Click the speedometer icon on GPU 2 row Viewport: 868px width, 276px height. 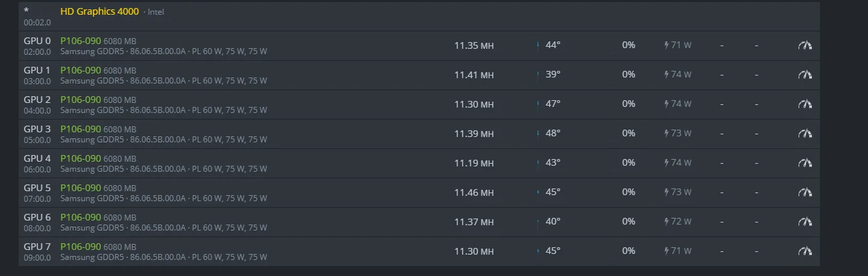click(x=805, y=104)
